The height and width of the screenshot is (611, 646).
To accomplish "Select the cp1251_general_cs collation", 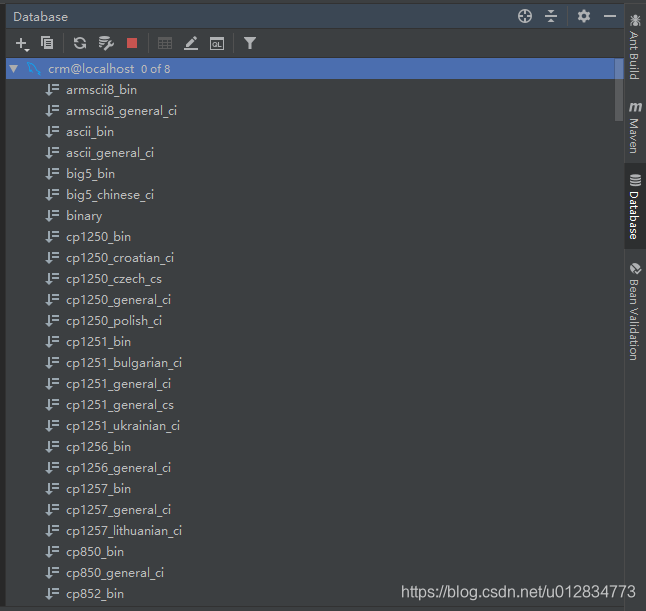I will (120, 405).
